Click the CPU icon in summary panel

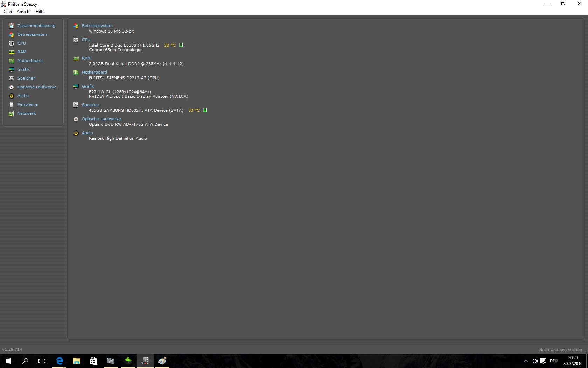[76, 40]
